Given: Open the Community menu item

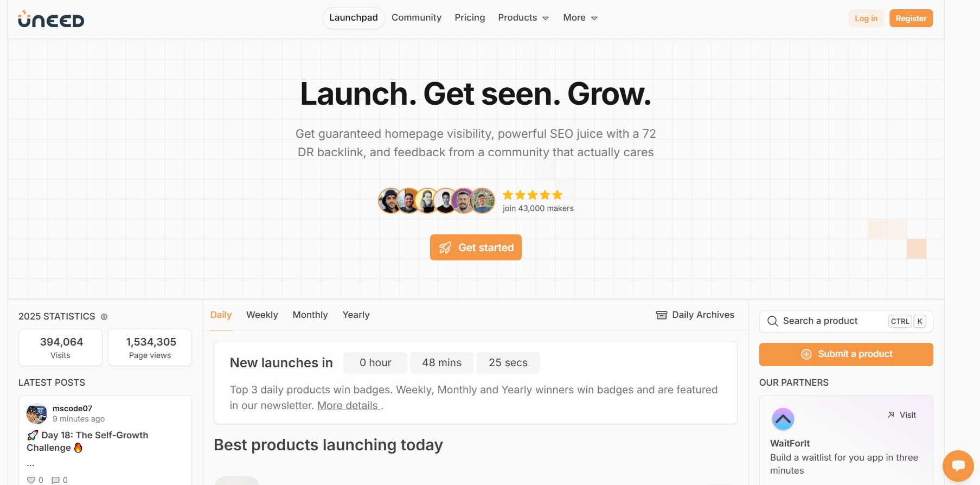Looking at the screenshot, I should pos(417,18).
